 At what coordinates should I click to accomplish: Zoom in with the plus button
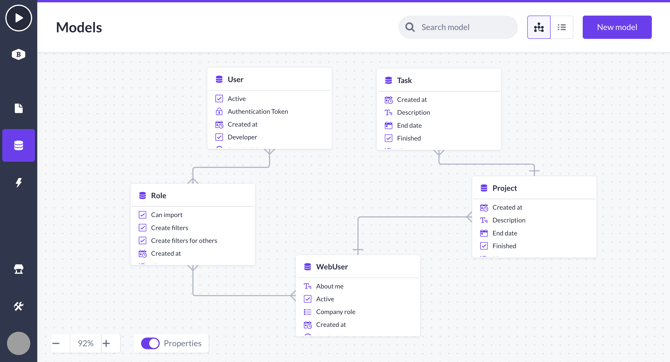(x=106, y=343)
